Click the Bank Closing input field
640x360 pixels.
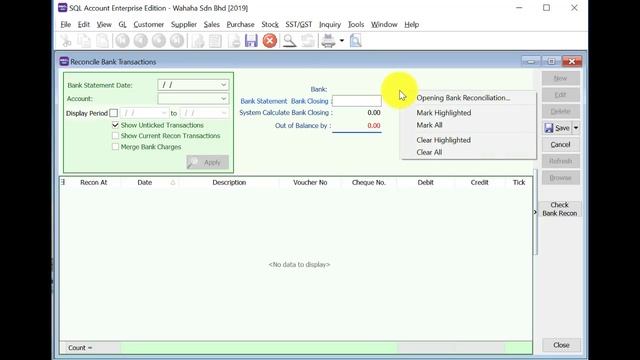(x=357, y=101)
